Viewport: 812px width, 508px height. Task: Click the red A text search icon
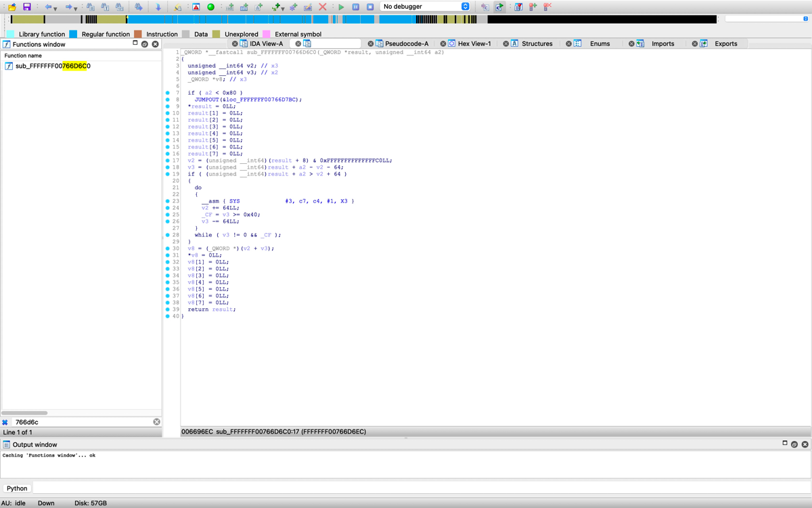196,7
